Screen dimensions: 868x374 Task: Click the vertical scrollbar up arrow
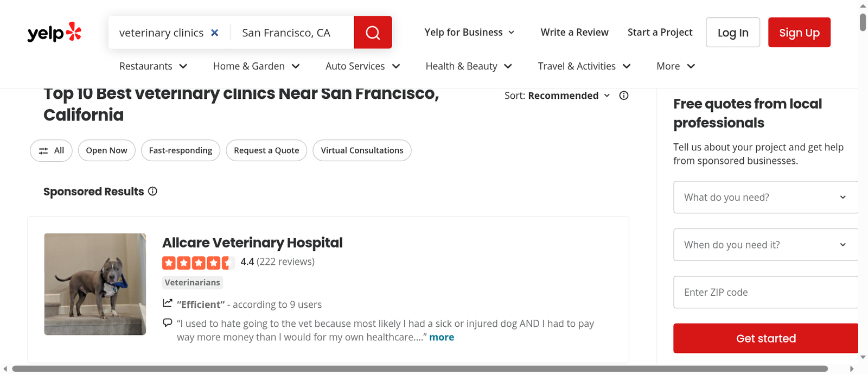click(863, 6)
